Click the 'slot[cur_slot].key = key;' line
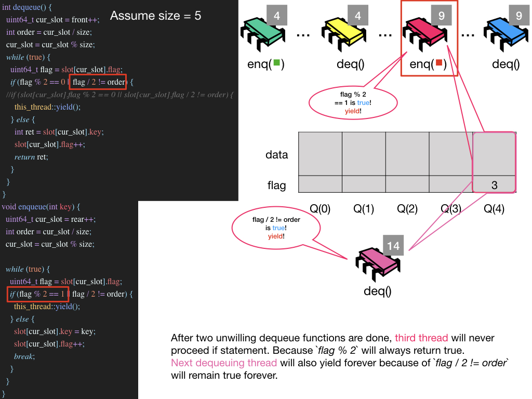Image resolution: width=532 pixels, height=399 pixels. point(55,331)
